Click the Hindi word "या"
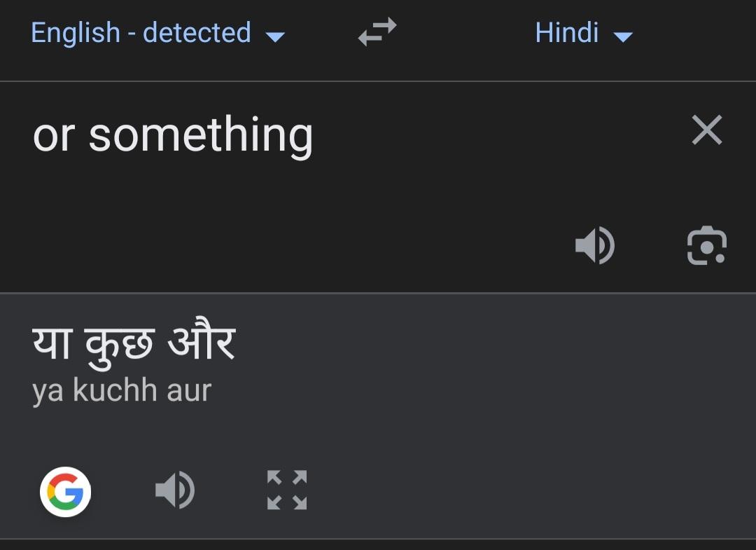Viewport: 756px width, 550px height. [52, 345]
